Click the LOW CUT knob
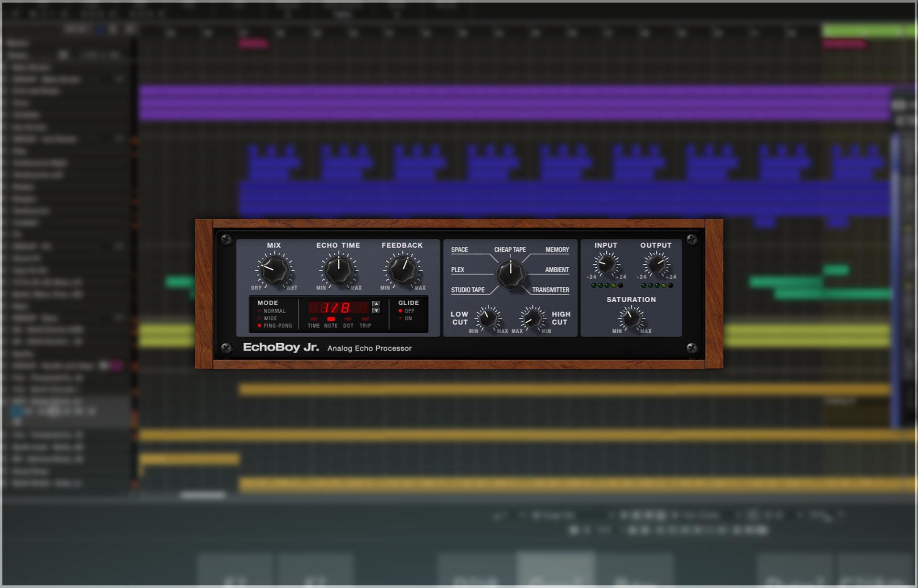 point(488,318)
